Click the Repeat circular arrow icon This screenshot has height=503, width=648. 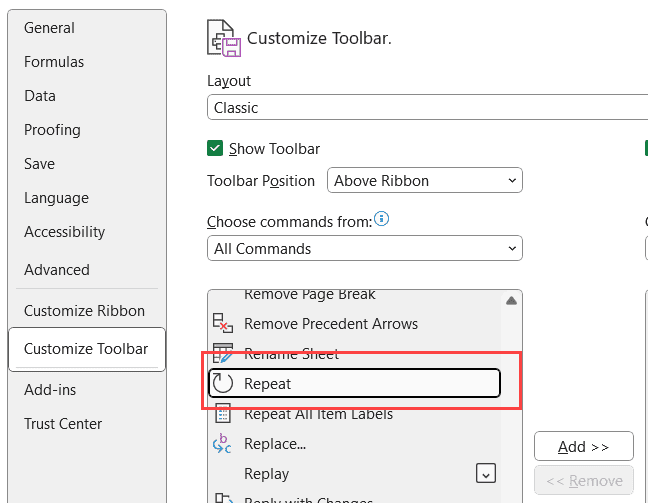223,383
